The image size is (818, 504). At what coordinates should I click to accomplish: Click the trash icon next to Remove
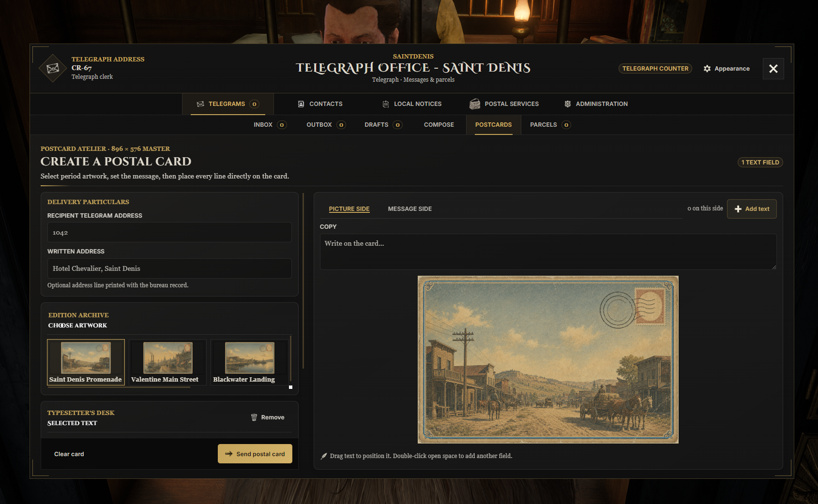(254, 417)
